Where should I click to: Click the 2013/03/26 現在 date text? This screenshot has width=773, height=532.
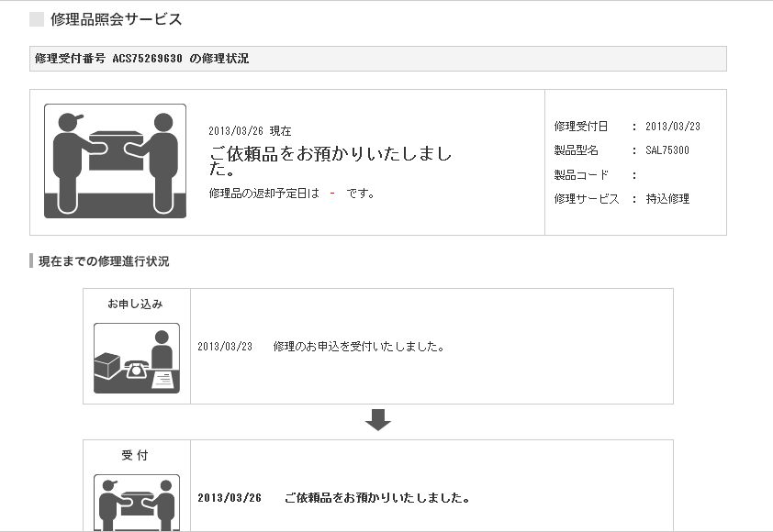(x=250, y=131)
